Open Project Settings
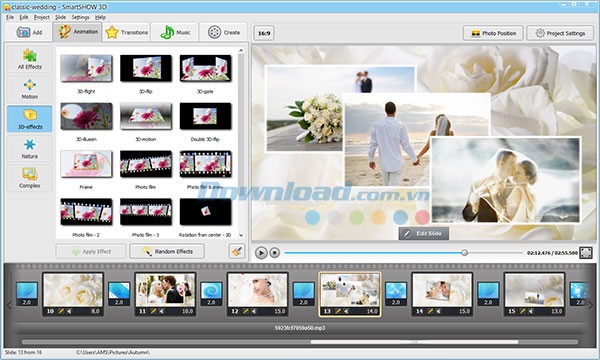This screenshot has height=360, width=600. pos(560,33)
